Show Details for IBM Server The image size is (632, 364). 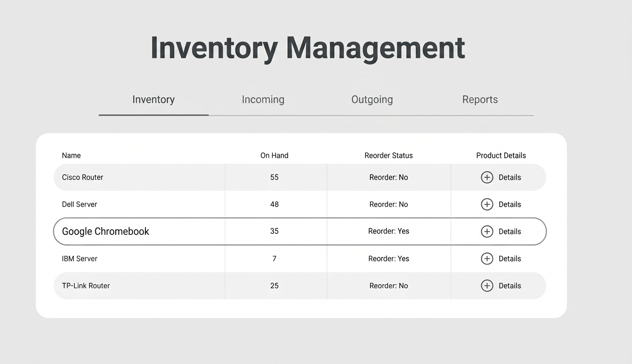click(510, 259)
